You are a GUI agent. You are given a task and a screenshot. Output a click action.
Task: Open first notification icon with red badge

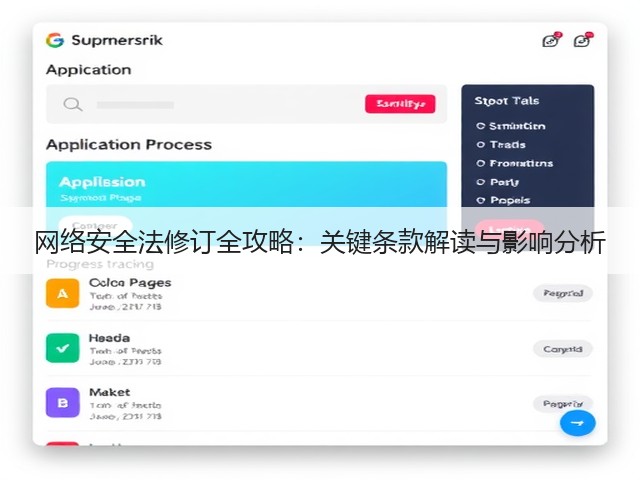(551, 40)
